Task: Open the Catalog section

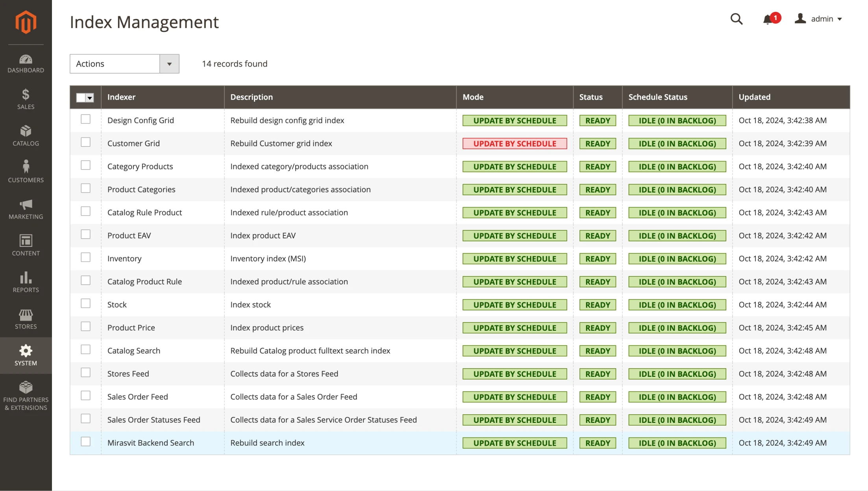Action: (25, 135)
